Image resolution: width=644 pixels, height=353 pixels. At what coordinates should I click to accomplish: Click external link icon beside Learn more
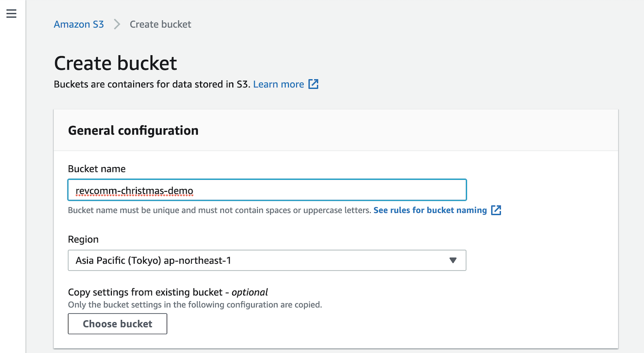(313, 84)
